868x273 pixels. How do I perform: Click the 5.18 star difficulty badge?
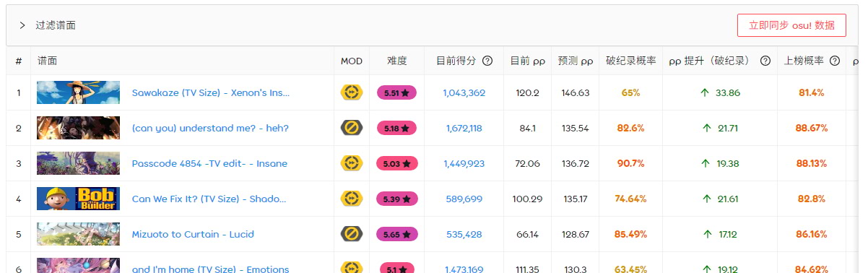397,128
